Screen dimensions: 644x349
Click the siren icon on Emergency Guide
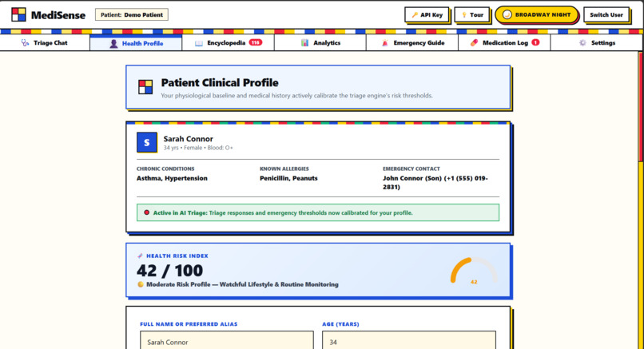(x=385, y=42)
